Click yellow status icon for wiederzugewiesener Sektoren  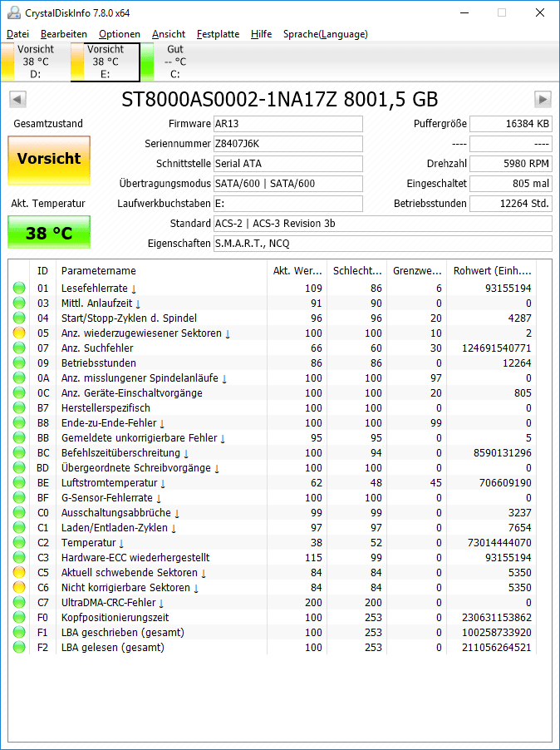pos(19,333)
